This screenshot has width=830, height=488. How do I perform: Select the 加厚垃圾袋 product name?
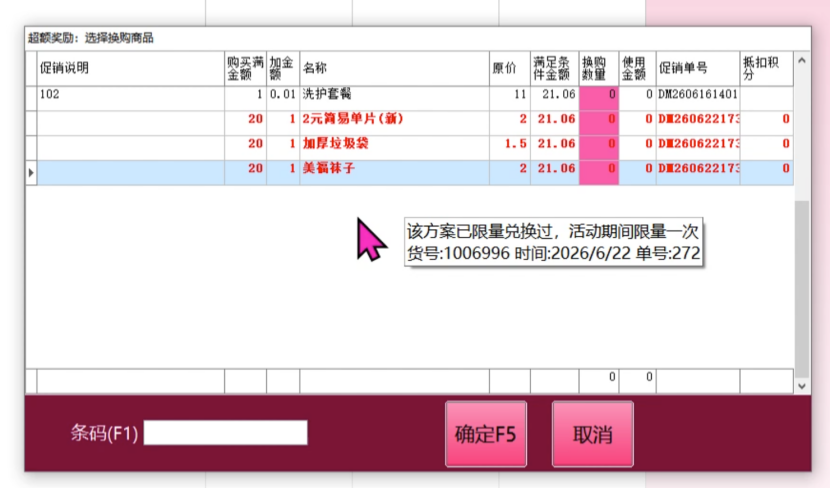pos(335,143)
